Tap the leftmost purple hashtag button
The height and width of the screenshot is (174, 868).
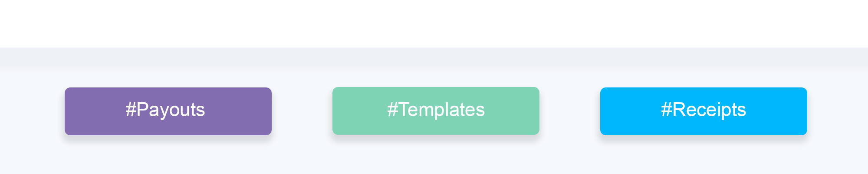[x=168, y=111]
